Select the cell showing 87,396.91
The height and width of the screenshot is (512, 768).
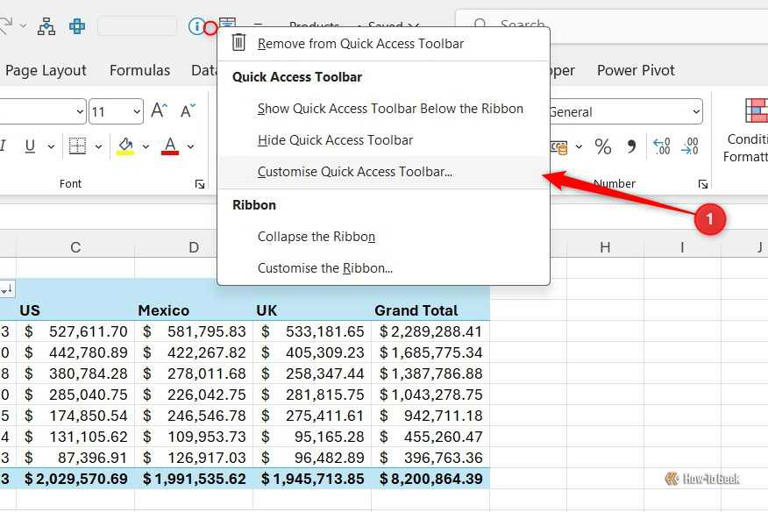click(x=75, y=458)
